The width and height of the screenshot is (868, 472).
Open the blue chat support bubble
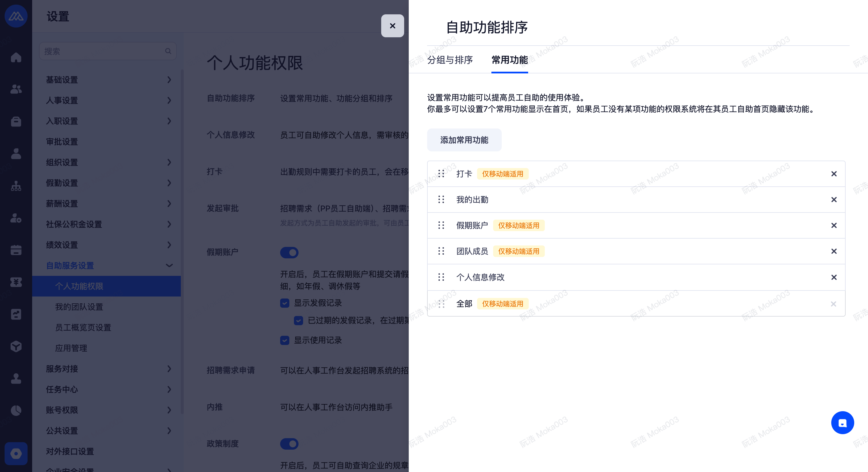[842, 423]
